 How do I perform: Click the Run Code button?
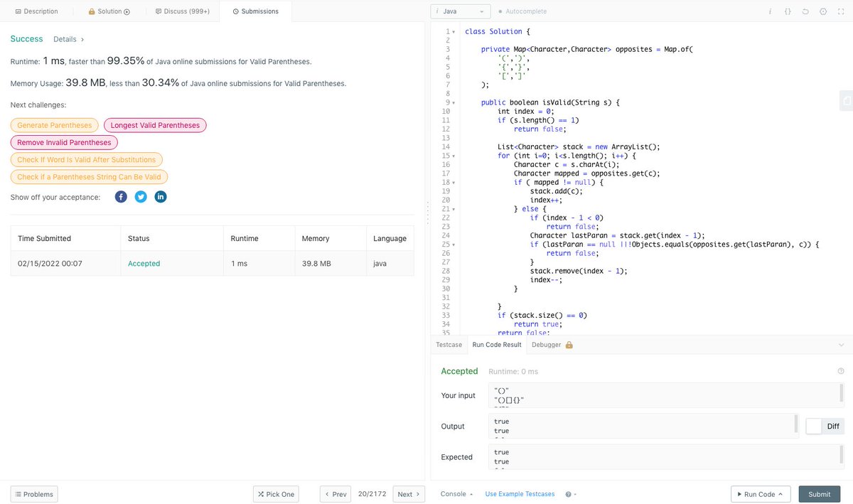click(x=761, y=494)
